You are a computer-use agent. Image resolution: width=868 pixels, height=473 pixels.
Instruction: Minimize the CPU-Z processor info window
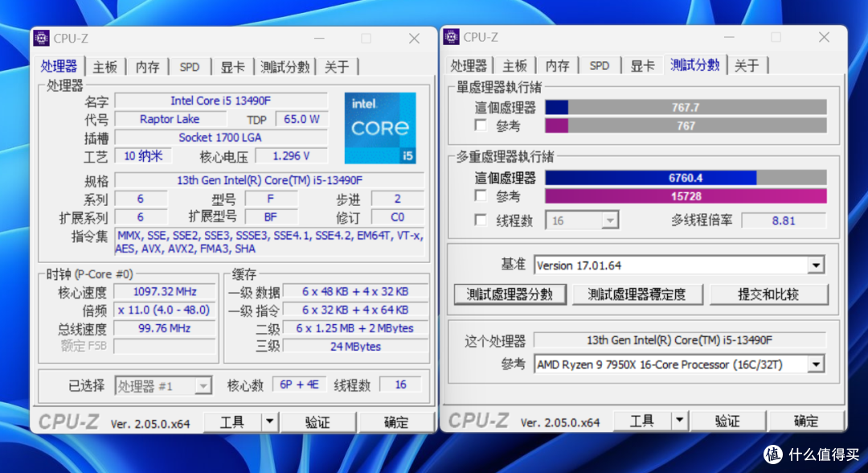[x=319, y=39]
